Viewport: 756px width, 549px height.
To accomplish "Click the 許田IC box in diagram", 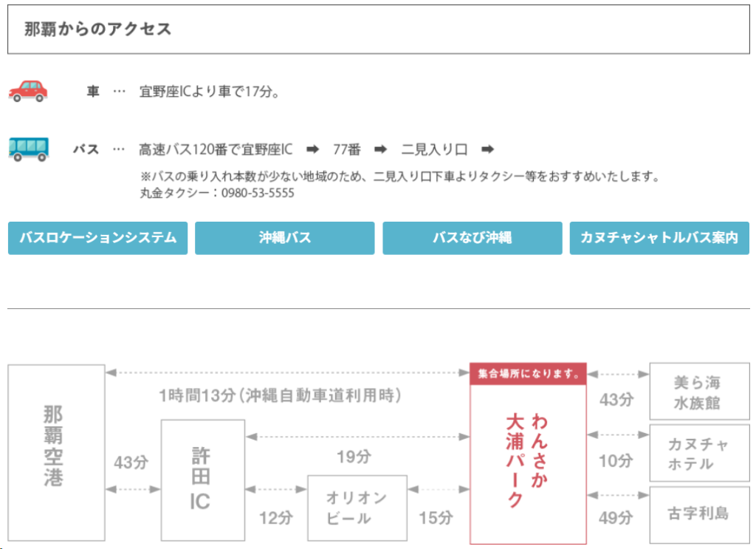I will 202,480.
